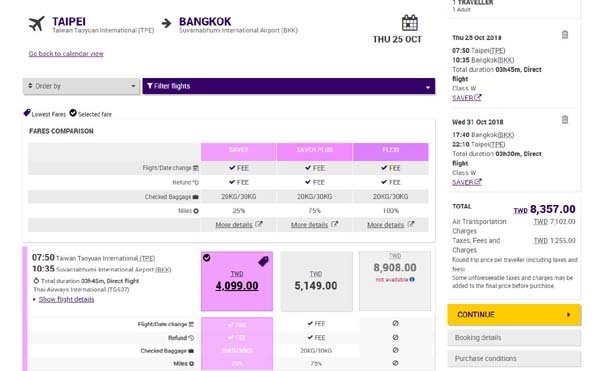The width and height of the screenshot is (600, 371).
Task: Click the external link icon beside outbound SAVER
Action: click(x=478, y=98)
